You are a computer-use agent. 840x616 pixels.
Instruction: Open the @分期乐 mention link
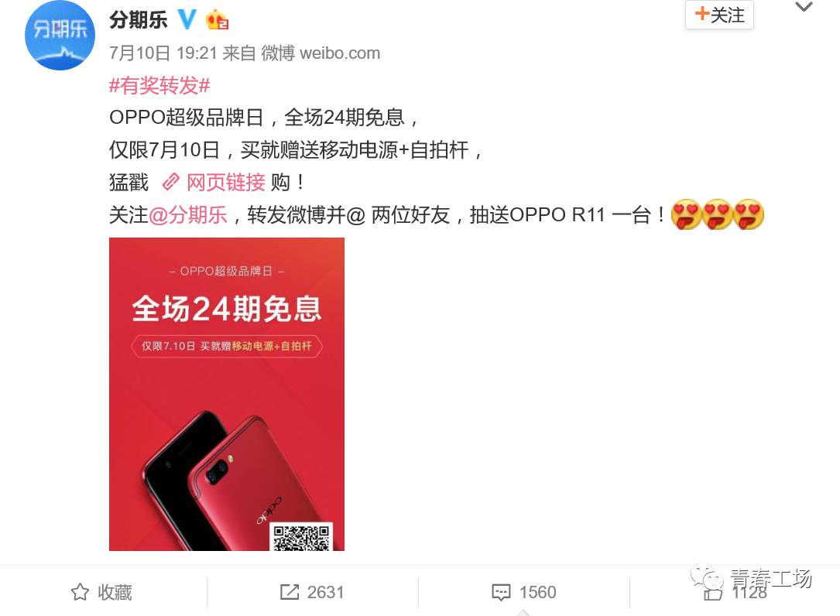[x=187, y=215]
